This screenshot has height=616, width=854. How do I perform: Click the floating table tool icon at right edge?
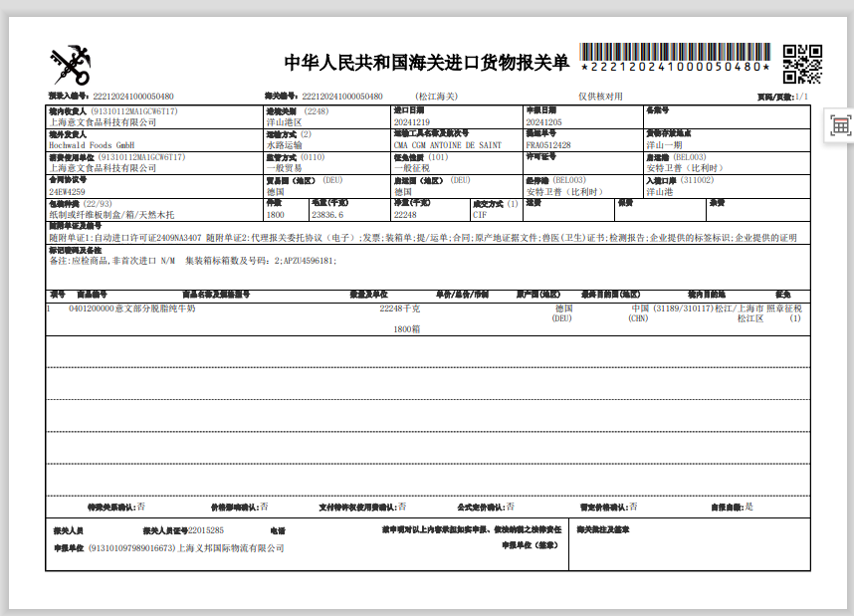(x=840, y=125)
